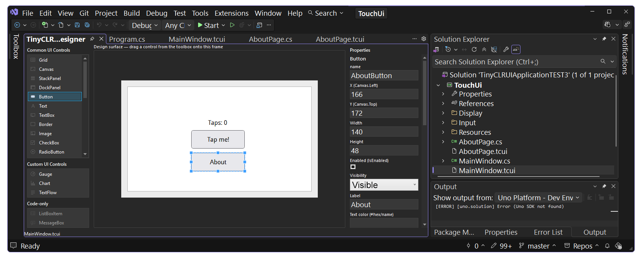Open the Visibility dropdown showing Visible
The image size is (644, 260).
pyautogui.click(x=384, y=185)
